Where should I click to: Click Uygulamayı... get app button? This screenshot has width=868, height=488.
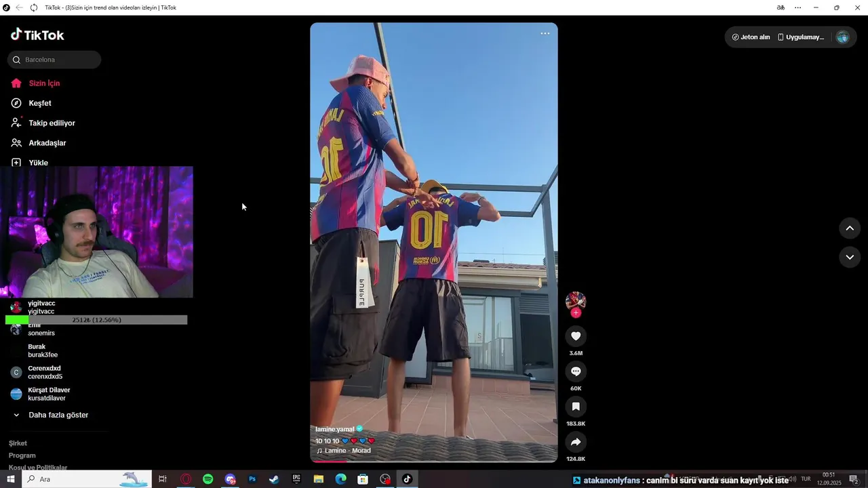801,37
